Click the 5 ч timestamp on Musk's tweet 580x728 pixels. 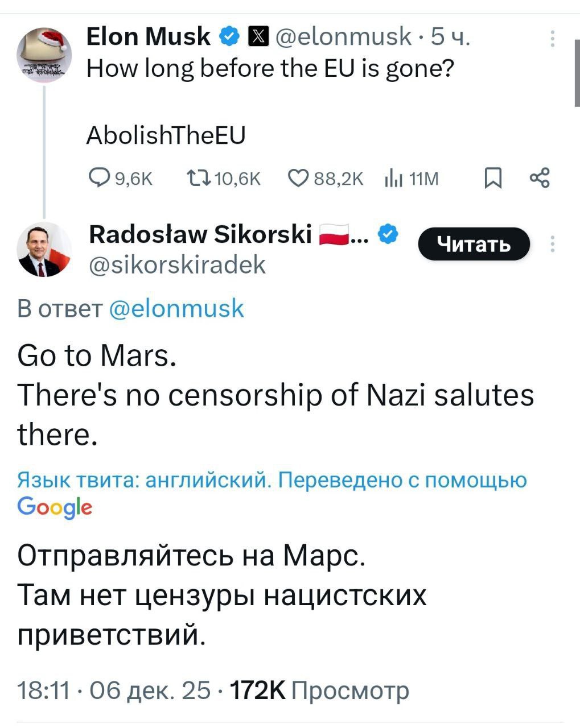[450, 36]
